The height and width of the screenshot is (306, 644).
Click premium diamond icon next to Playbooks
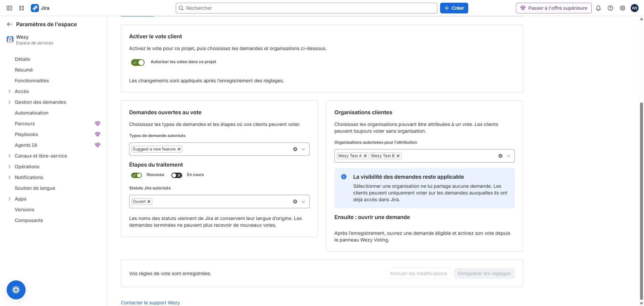[x=98, y=134]
